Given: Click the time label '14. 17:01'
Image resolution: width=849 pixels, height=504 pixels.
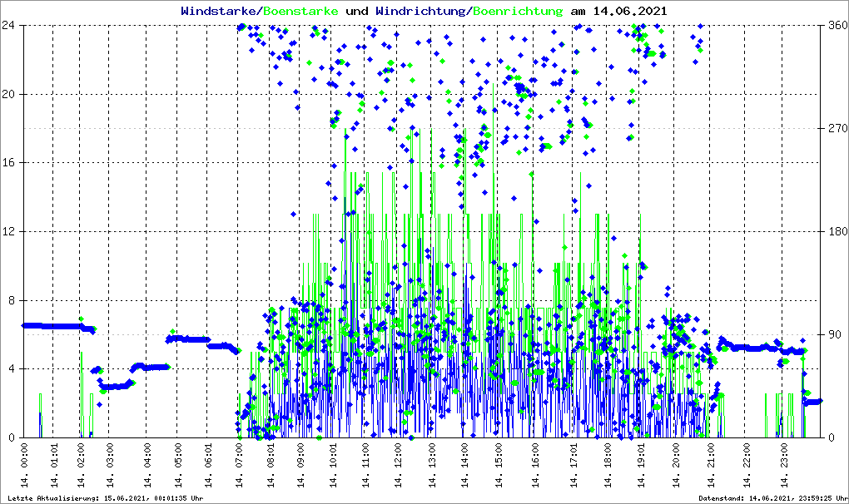Looking at the screenshot, I should pyautogui.click(x=573, y=465).
